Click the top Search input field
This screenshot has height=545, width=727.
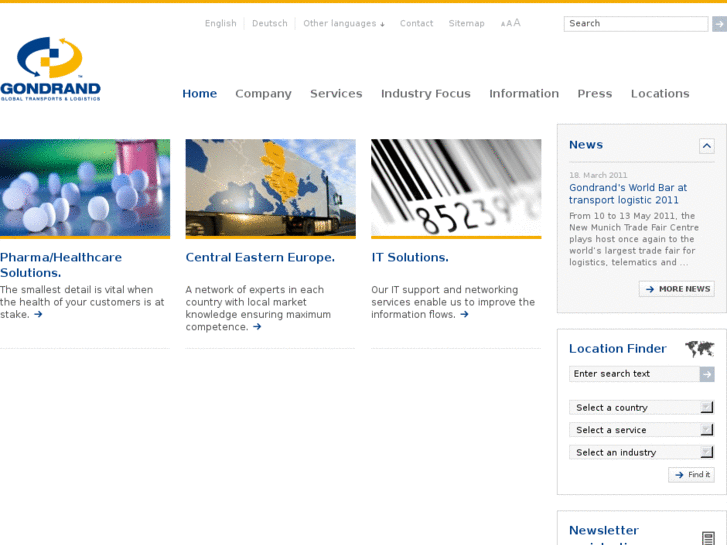click(x=635, y=24)
